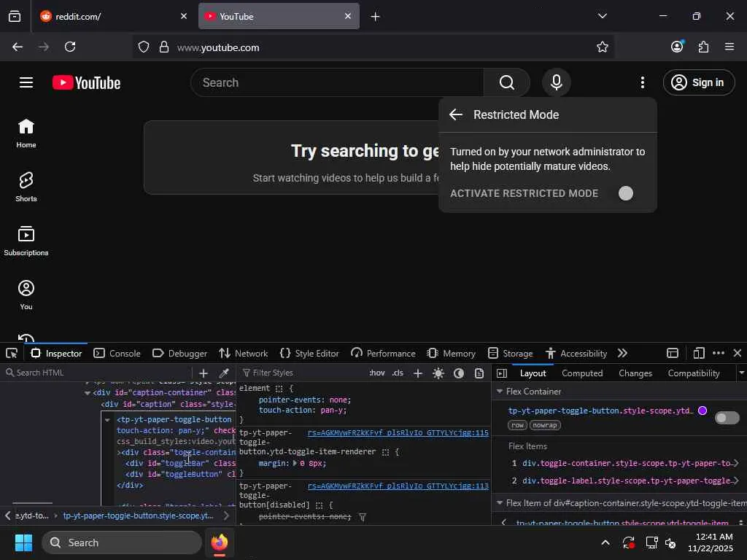
Task: Collapse the Flex Container section
Action: 499,391
